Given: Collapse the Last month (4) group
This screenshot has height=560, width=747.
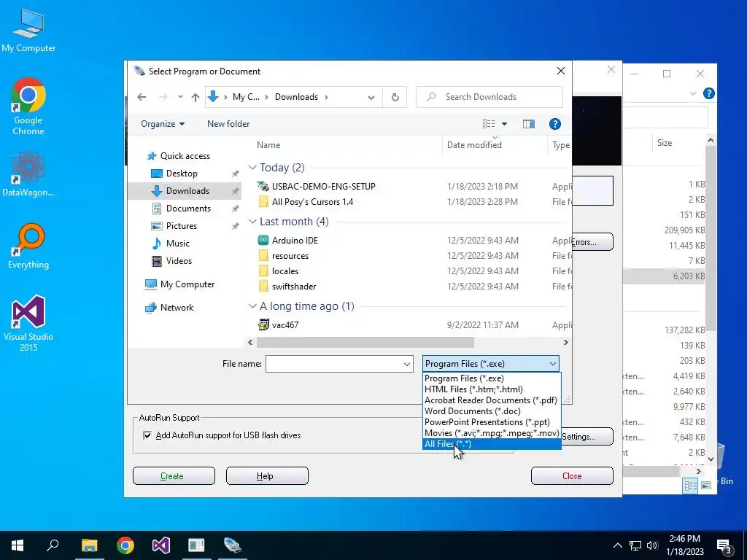Looking at the screenshot, I should pos(253,222).
